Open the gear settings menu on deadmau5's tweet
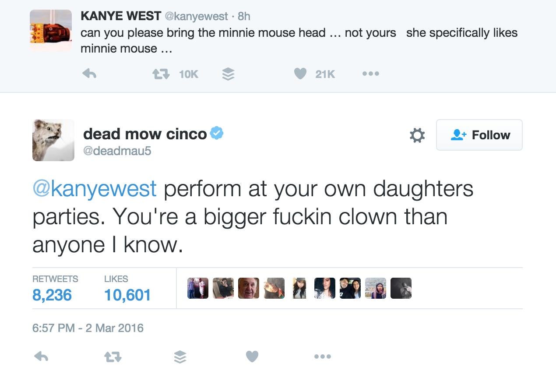The image size is (556, 392). [417, 135]
